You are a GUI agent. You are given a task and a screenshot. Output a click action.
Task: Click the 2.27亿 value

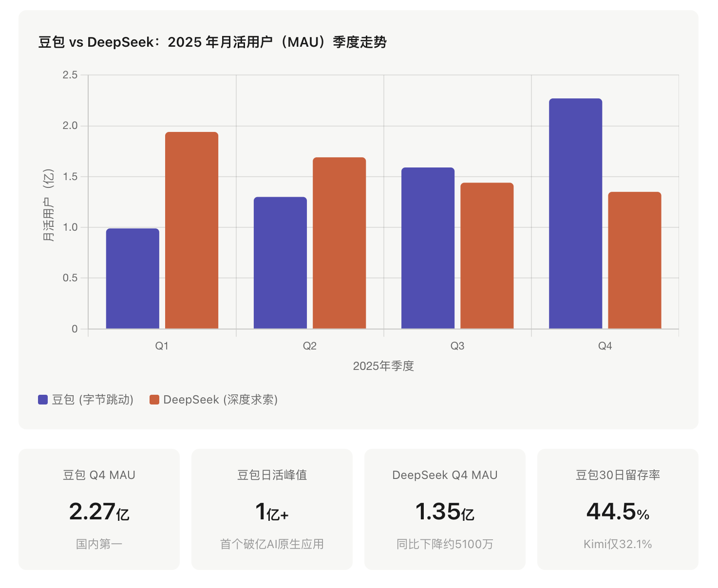99,512
